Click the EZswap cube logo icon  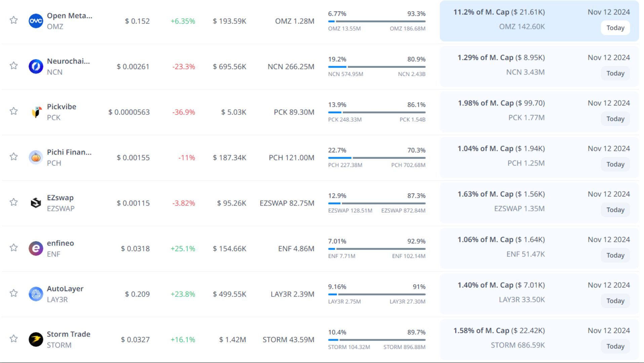coord(36,203)
